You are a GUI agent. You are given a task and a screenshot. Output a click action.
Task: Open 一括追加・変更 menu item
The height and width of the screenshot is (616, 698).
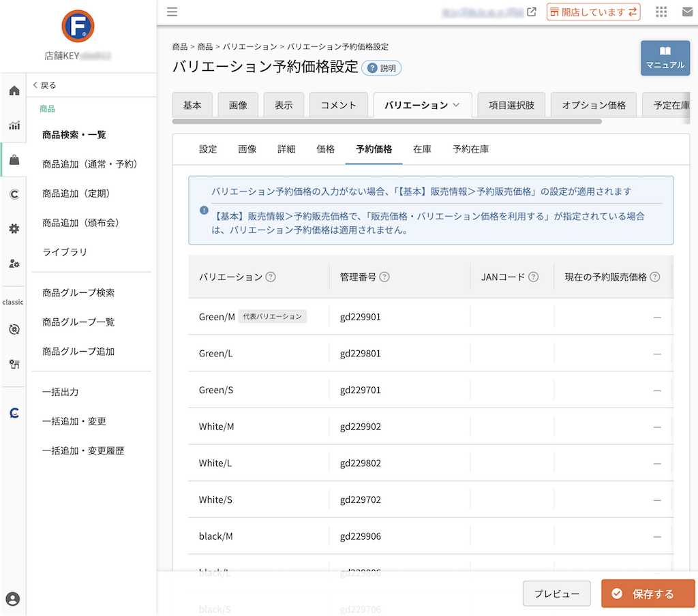coord(74,422)
